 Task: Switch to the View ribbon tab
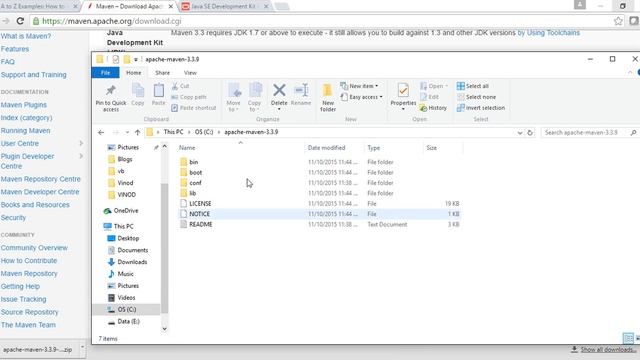pyautogui.click(x=190, y=73)
